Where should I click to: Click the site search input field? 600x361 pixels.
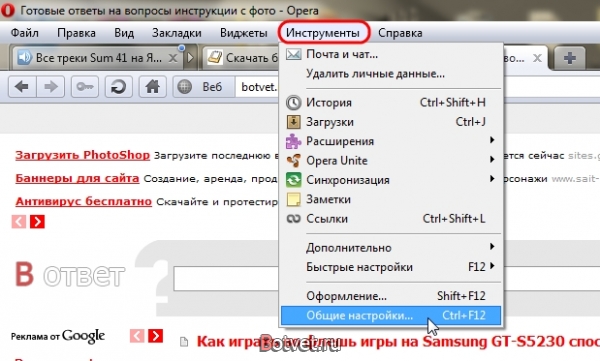point(227,278)
